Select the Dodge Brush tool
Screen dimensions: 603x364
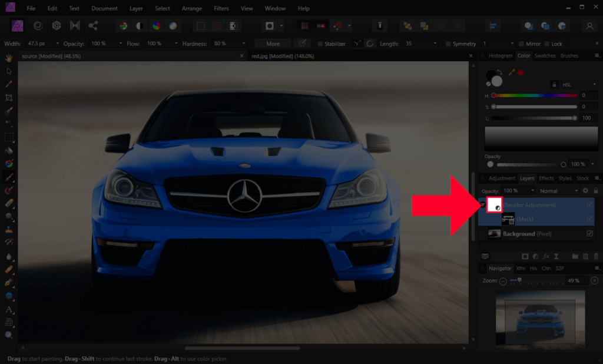point(9,217)
